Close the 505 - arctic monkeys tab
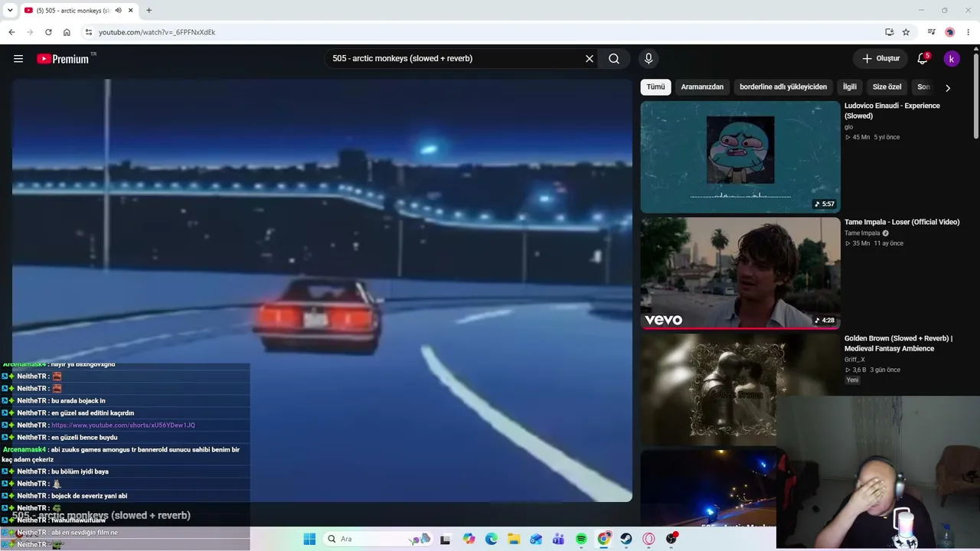Screen dimensions: 980x551 click(131, 11)
